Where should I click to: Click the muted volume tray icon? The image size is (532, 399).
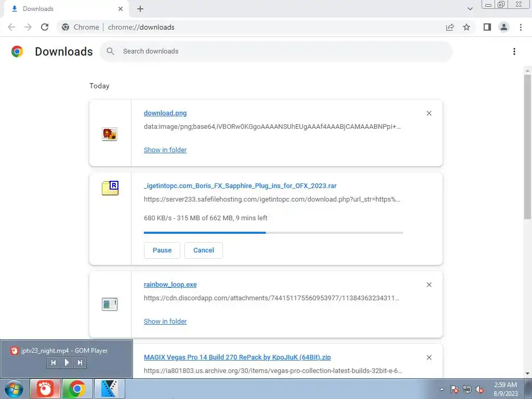point(480,389)
